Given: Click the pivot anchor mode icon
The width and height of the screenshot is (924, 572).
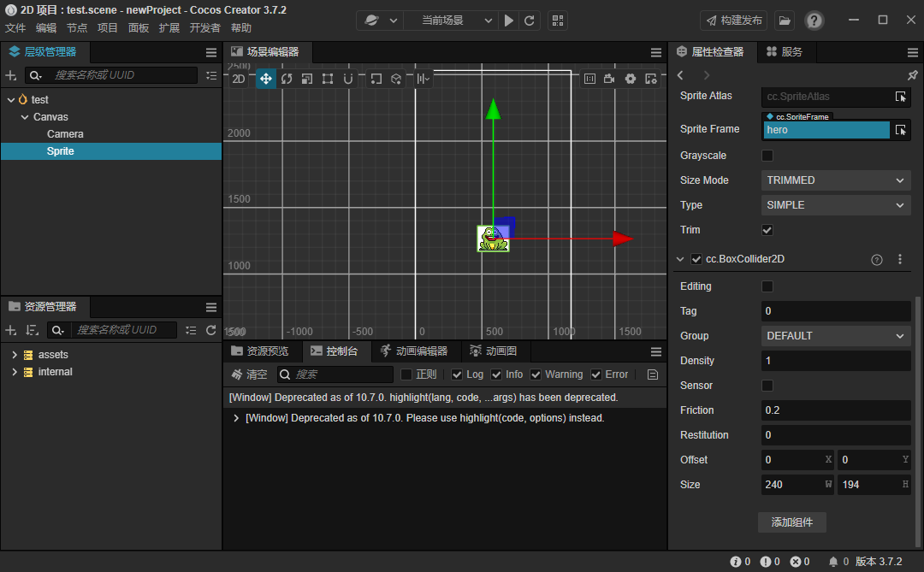Looking at the screenshot, I should click(x=376, y=79).
